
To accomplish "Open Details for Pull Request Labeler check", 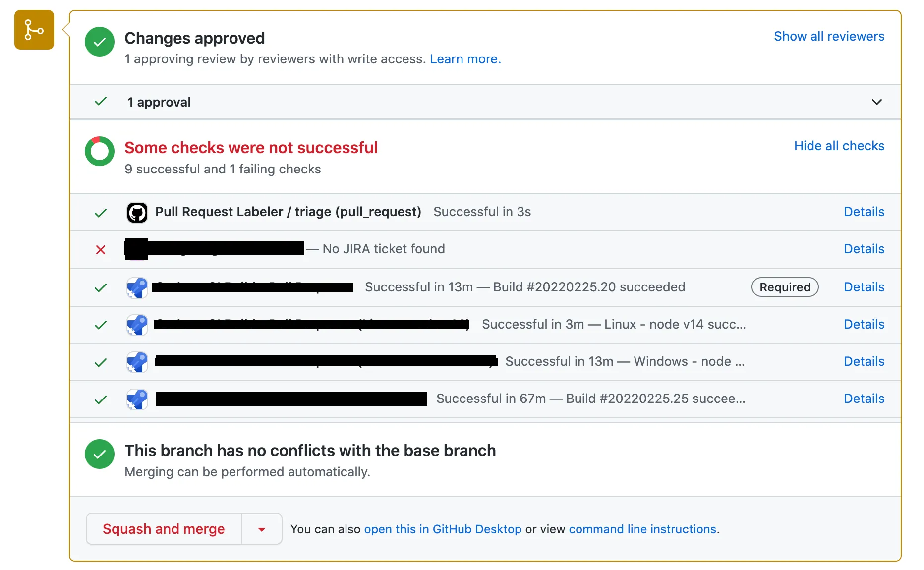I will coord(864,212).
